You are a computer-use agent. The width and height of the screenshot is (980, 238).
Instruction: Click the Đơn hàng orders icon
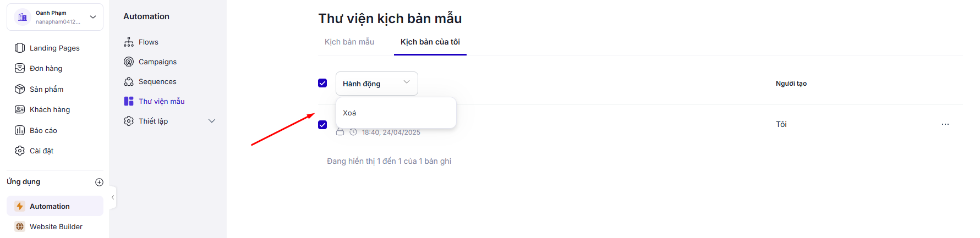20,68
